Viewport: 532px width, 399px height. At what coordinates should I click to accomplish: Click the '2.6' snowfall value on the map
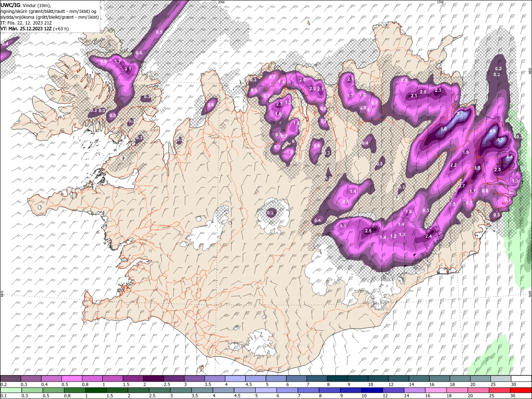(368, 231)
